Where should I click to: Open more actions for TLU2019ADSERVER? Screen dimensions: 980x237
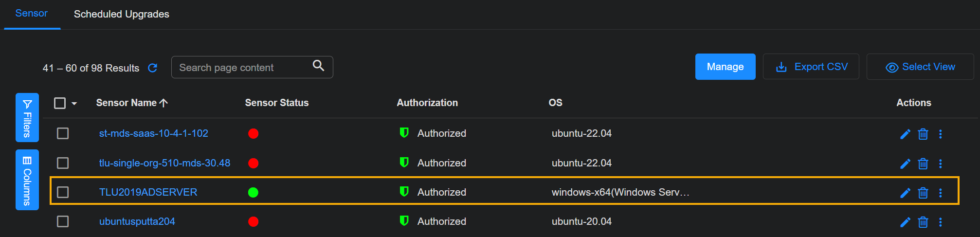click(940, 193)
